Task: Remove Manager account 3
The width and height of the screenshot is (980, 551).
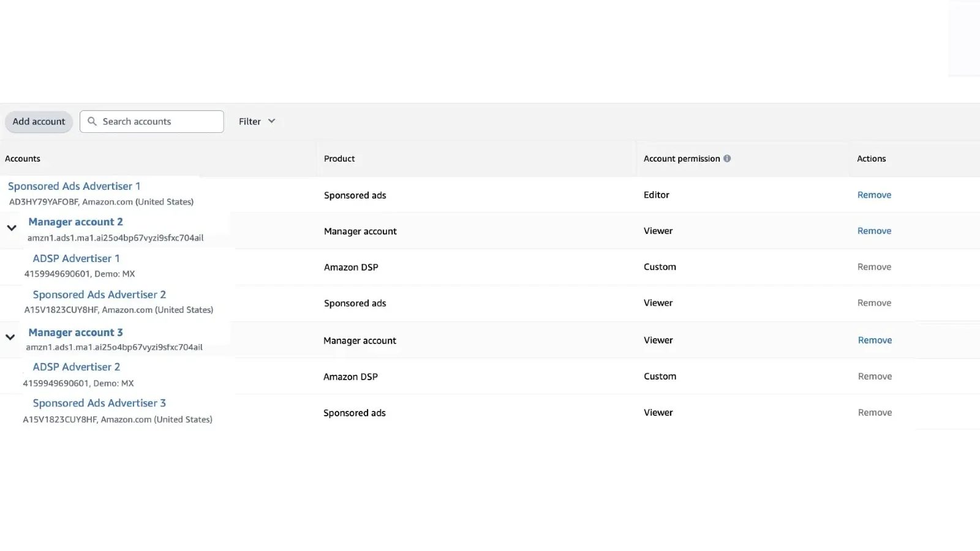Action: (x=875, y=340)
